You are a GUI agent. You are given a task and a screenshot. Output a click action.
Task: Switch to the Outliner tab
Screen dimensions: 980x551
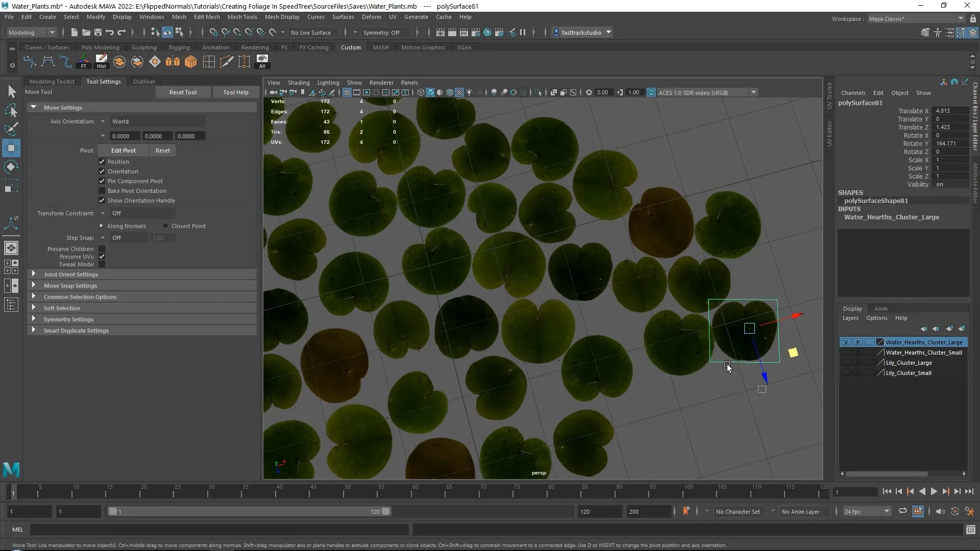tap(144, 82)
